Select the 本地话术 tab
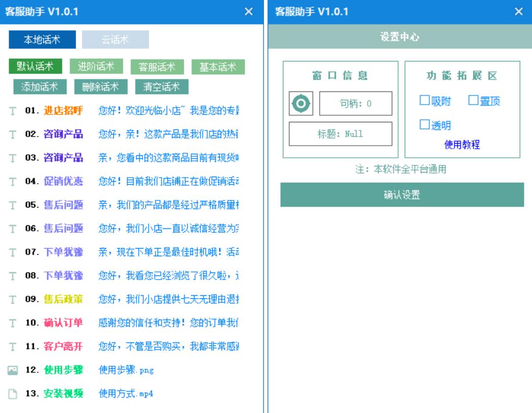 click(42, 40)
